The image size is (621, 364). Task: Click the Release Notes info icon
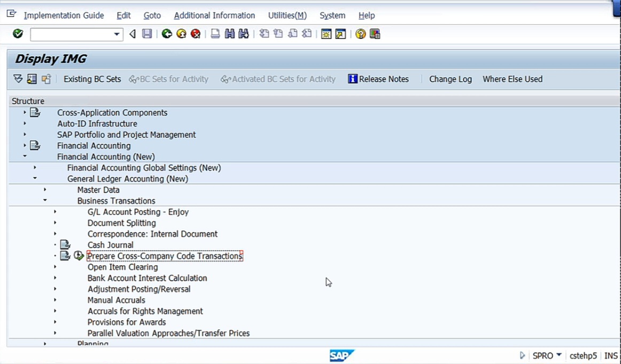353,79
